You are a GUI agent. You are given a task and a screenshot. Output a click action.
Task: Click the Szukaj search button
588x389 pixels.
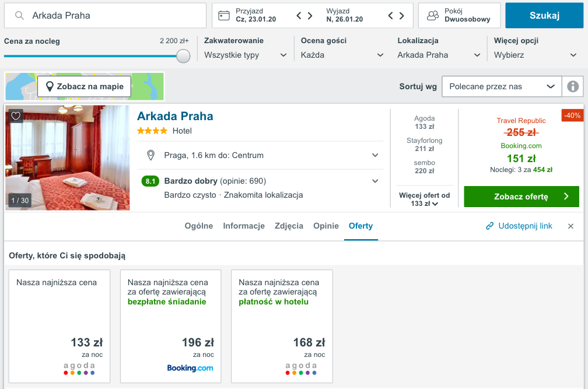tap(544, 16)
